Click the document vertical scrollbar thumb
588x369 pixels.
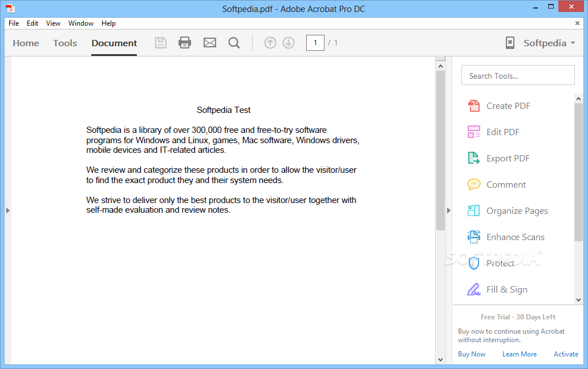(441, 151)
